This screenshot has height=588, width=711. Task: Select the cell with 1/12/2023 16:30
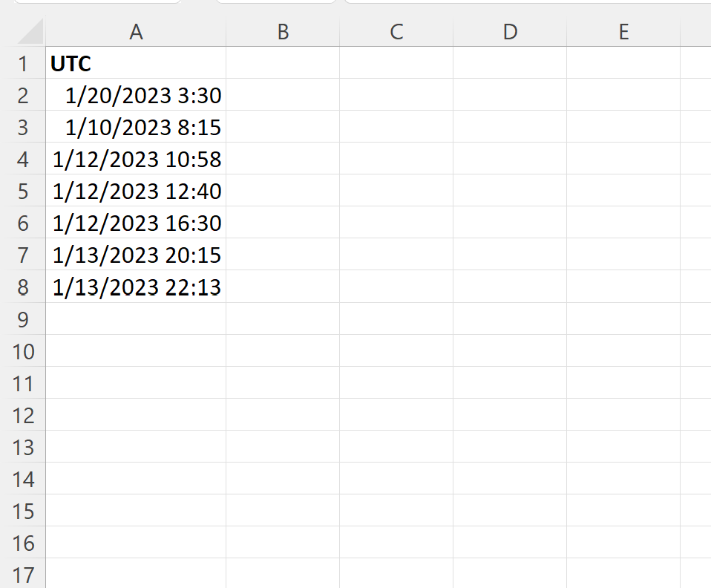(136, 223)
